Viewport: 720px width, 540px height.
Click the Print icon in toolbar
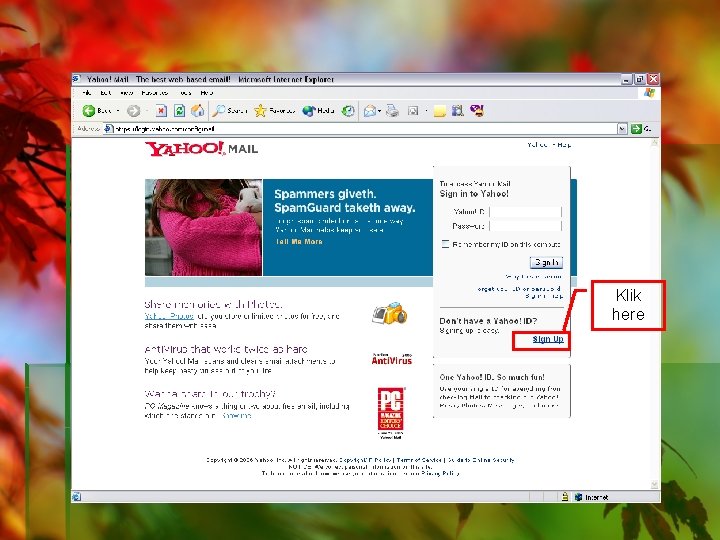[392, 111]
